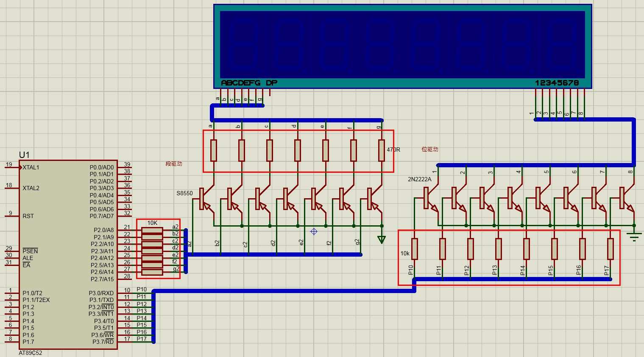644x357 pixels.
Task: Click the RST pin label
Action: point(28,216)
